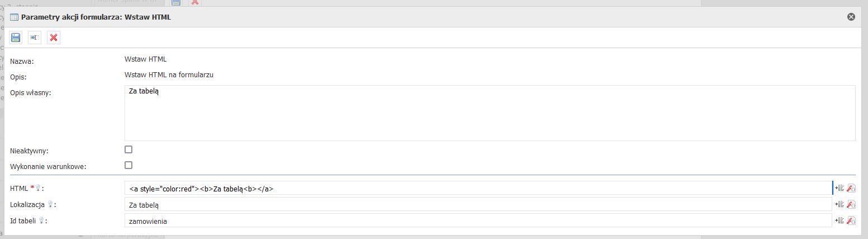This screenshot has height=239, width=868.
Task: Click the blue floppy-disk save icon
Action: (x=16, y=38)
